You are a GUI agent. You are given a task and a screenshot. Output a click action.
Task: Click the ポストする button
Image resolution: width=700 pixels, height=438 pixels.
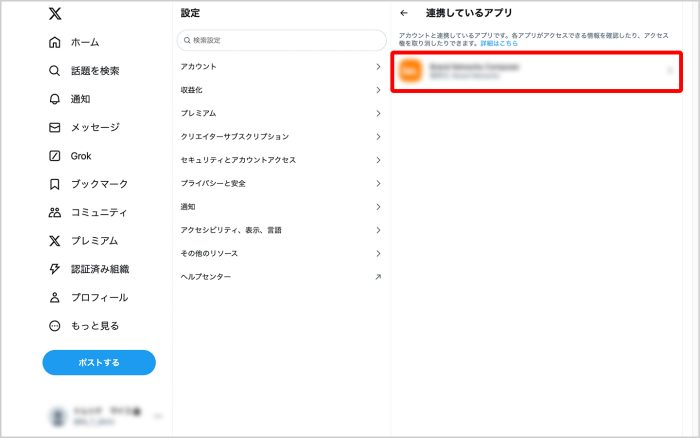coord(99,362)
